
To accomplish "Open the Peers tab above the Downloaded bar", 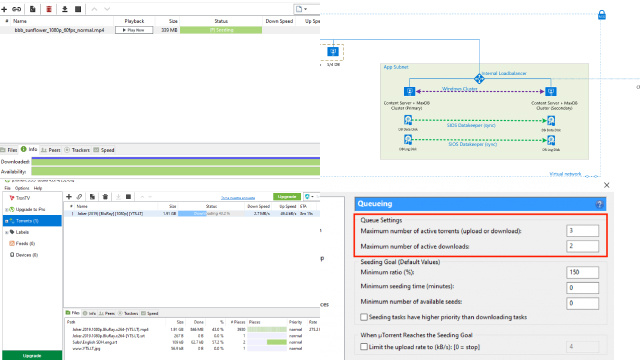I will [x=51, y=150].
